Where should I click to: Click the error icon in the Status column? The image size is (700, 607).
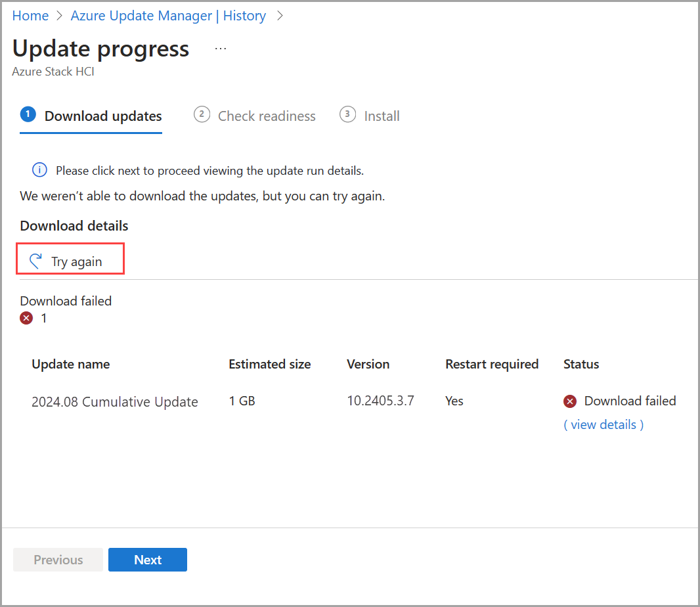click(x=570, y=401)
